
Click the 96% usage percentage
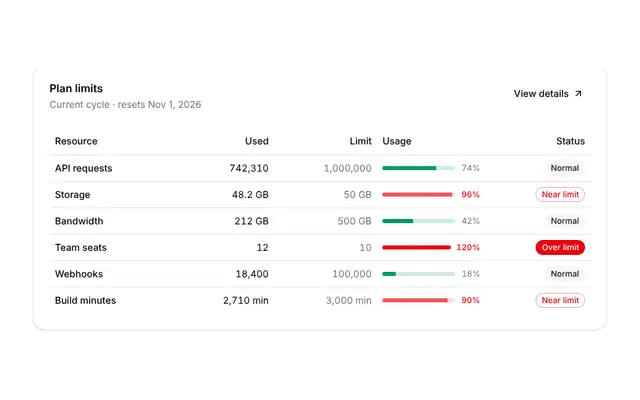pos(471,195)
